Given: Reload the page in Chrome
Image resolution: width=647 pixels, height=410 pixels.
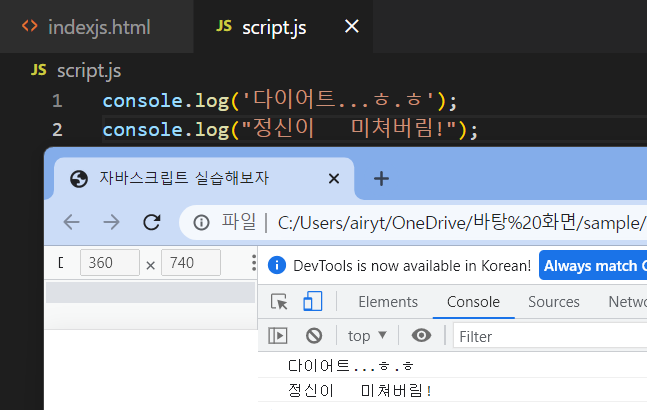Looking at the screenshot, I should pyautogui.click(x=152, y=222).
